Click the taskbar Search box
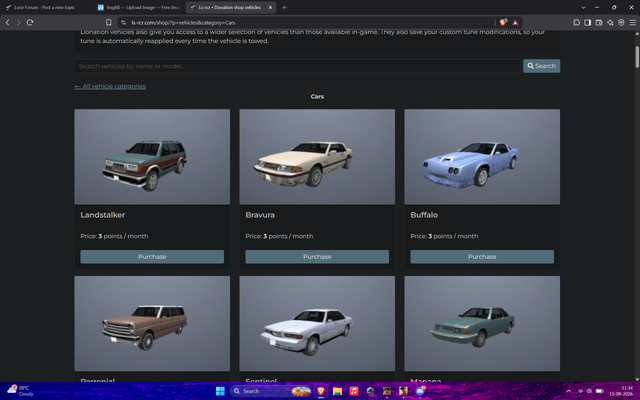Screen dimensions: 640x400 (271, 391)
